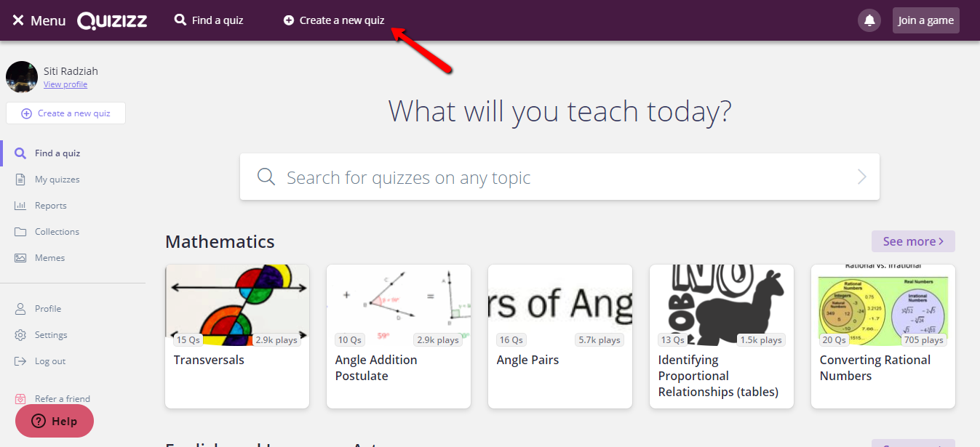Click the Log out icon
Screen dimensions: 980x447
click(21, 361)
